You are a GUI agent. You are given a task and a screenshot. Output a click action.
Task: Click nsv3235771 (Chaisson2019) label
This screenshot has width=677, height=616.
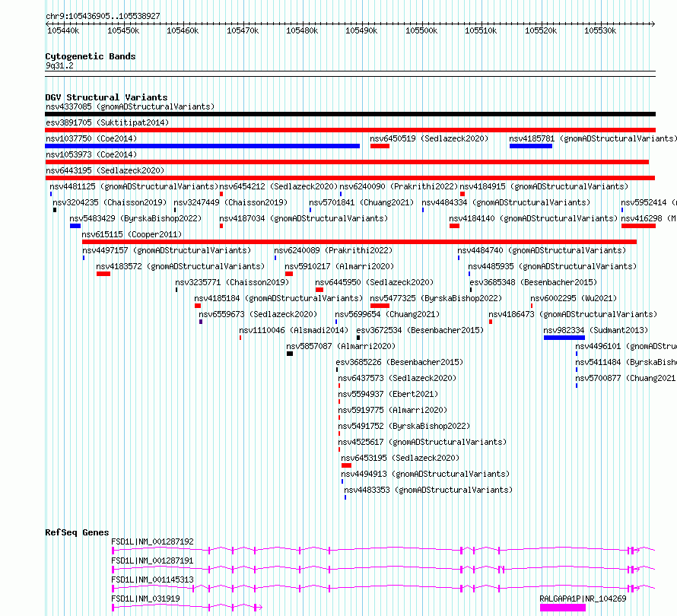click(232, 282)
